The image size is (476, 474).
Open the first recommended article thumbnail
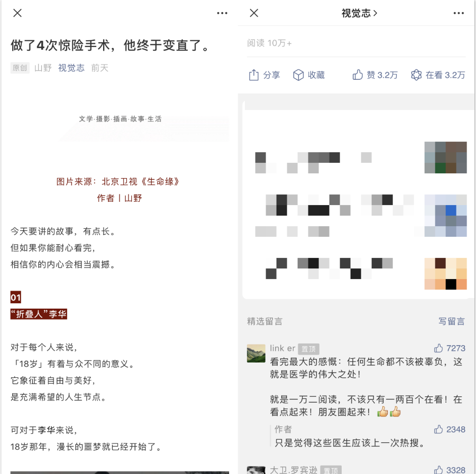pyautogui.click(x=445, y=157)
